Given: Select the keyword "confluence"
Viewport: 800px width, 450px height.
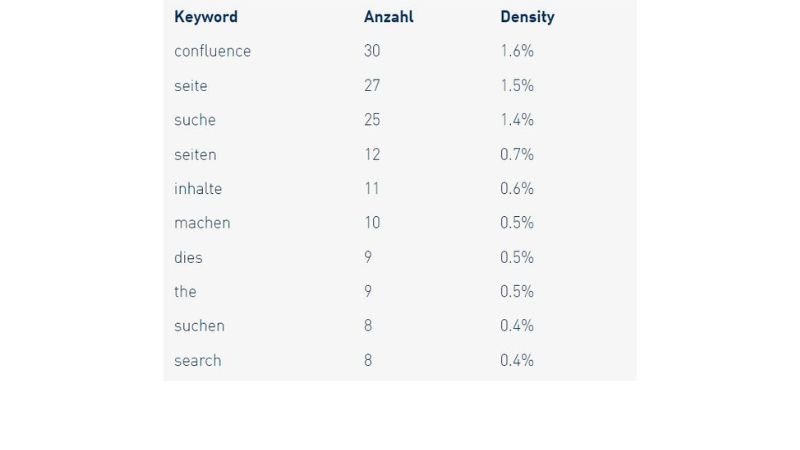Looking at the screenshot, I should [x=212, y=51].
